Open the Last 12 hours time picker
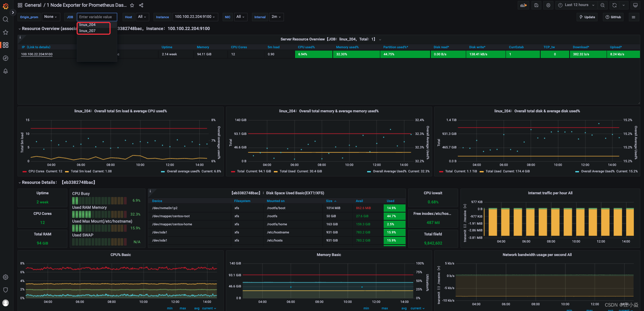The width and height of the screenshot is (644, 311). click(576, 5)
